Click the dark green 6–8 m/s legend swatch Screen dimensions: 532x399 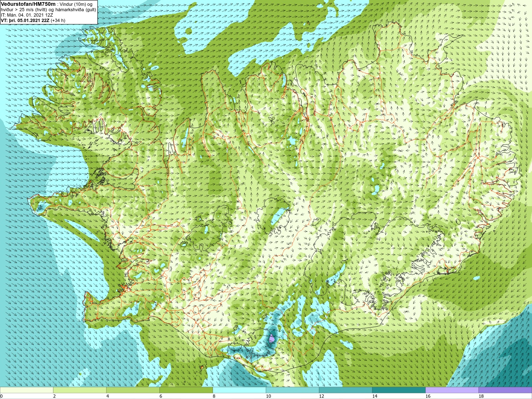coord(186,390)
